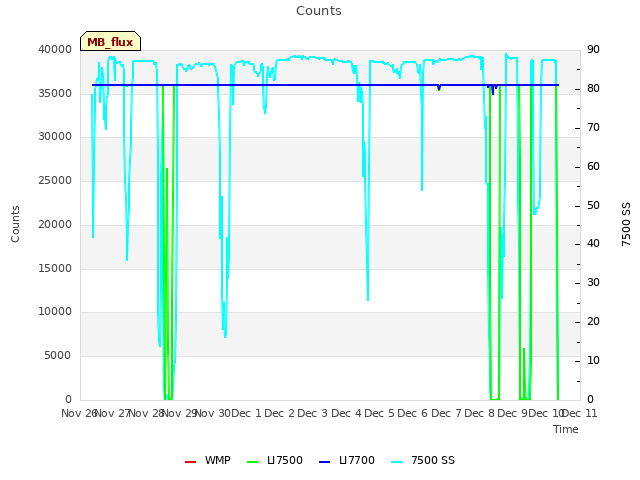Click the LI7700 legend entry

pyautogui.click(x=347, y=461)
